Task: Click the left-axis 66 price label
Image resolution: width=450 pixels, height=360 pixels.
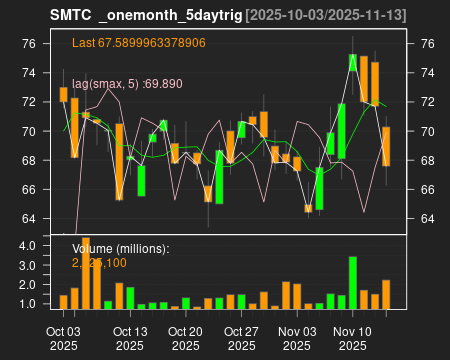Action: pyautogui.click(x=29, y=190)
